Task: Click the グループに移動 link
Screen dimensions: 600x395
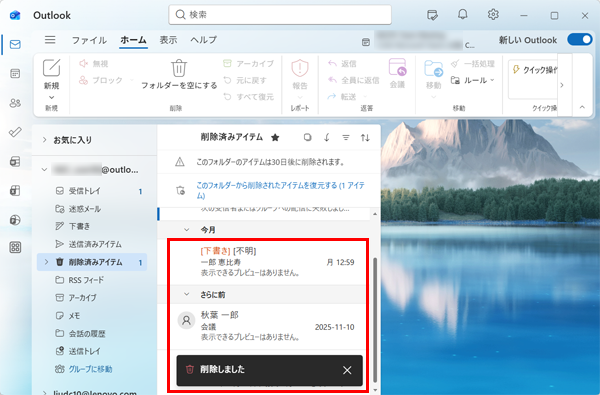Action: click(90, 369)
